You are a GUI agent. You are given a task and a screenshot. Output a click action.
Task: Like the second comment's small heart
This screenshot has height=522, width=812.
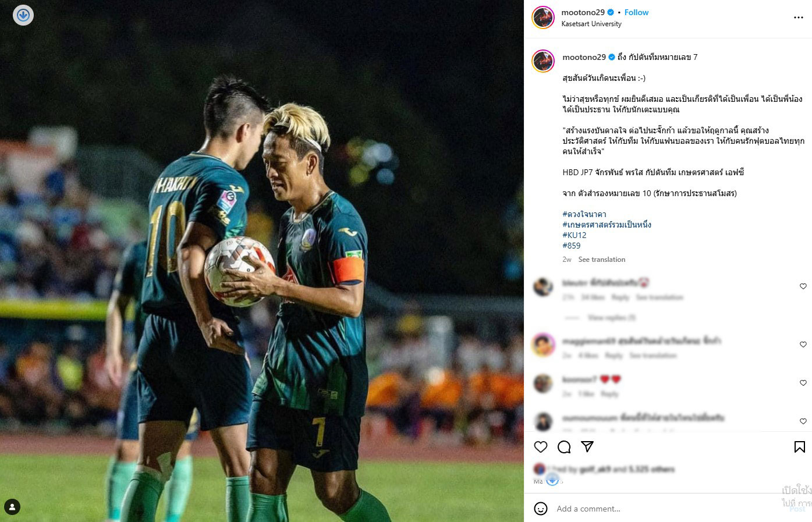[803, 345]
